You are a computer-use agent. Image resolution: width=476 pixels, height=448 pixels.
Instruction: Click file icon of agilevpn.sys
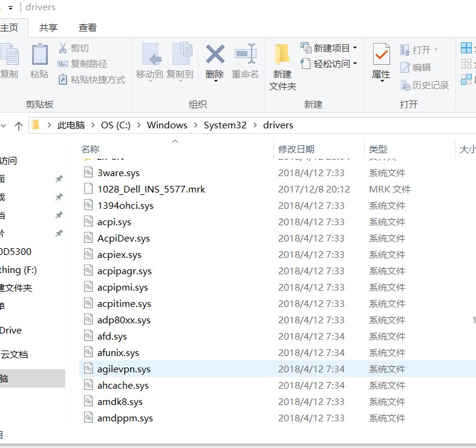coord(88,369)
